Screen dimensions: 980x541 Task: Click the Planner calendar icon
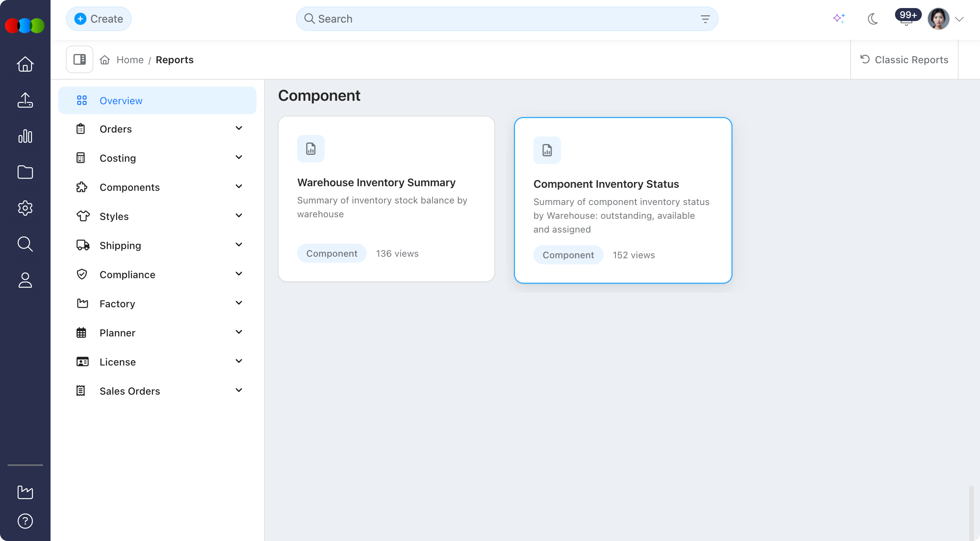pyautogui.click(x=81, y=333)
